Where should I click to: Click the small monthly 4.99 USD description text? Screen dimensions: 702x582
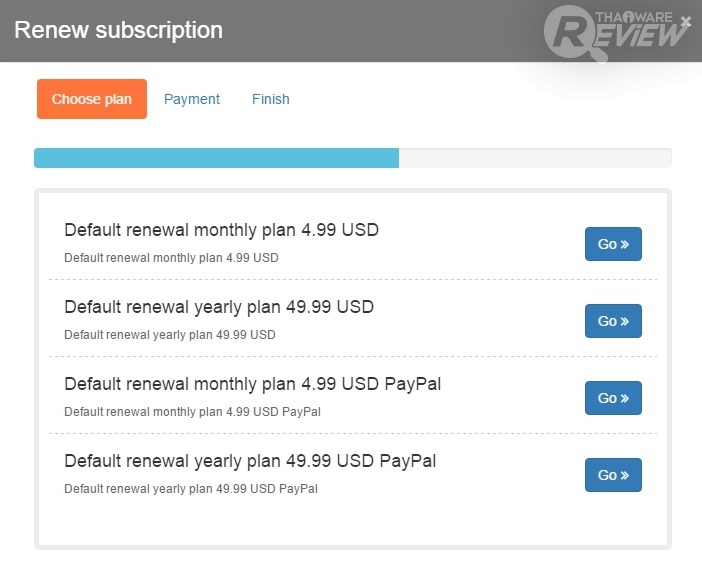tap(171, 258)
